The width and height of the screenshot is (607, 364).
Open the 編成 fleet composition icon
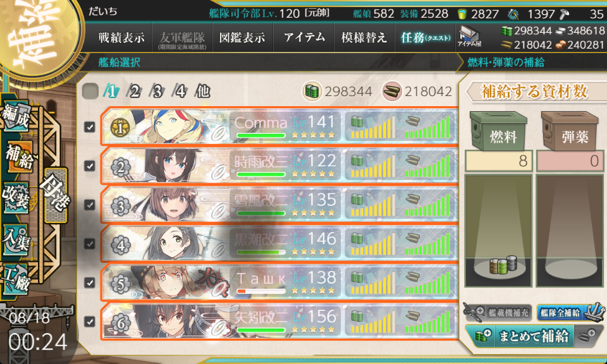coord(16,116)
